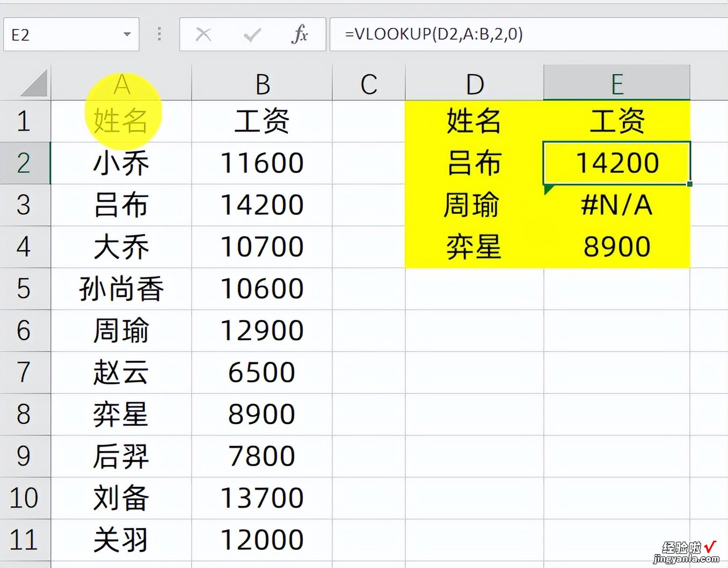Select cell A4 with 大乔

[x=121, y=247]
